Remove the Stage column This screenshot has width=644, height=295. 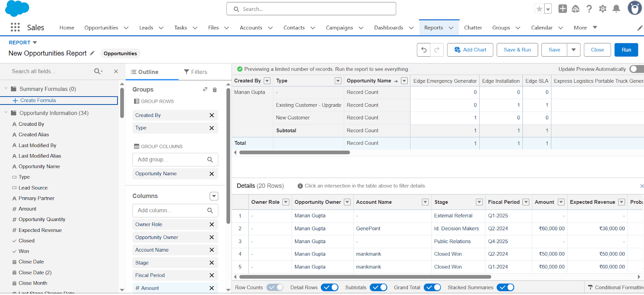click(212, 263)
